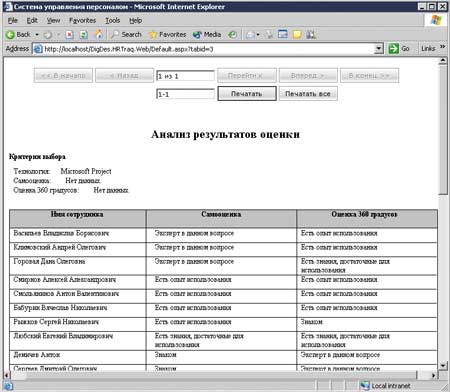450x392 pixels.
Task: Click the Back navigation button
Action: click(18, 34)
